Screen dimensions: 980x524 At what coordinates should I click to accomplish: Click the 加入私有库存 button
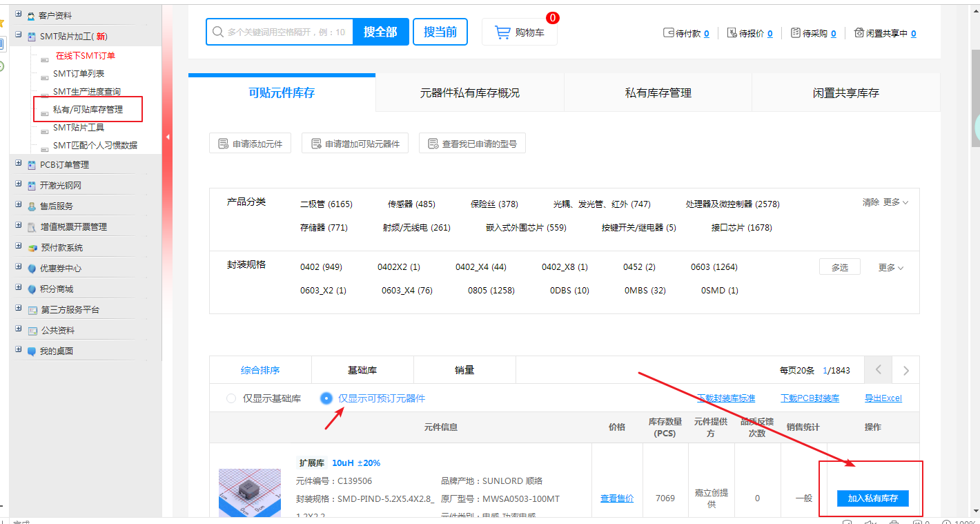tap(872, 498)
